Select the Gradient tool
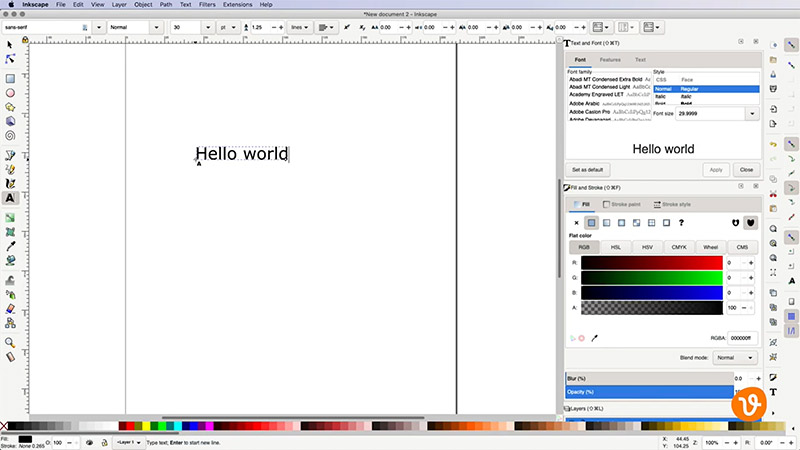Image resolution: width=800 pixels, height=450 pixels. pyautogui.click(x=10, y=218)
